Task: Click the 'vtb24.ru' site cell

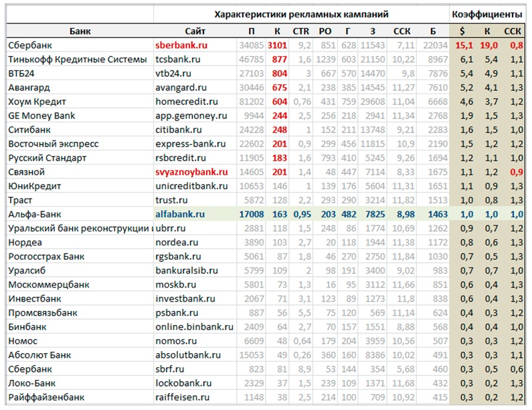Action: 195,74
